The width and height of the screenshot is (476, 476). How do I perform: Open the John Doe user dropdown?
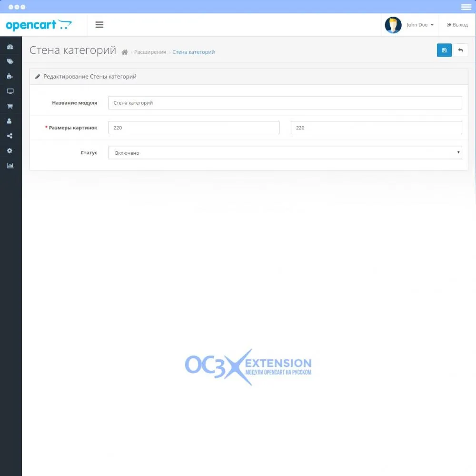point(420,25)
